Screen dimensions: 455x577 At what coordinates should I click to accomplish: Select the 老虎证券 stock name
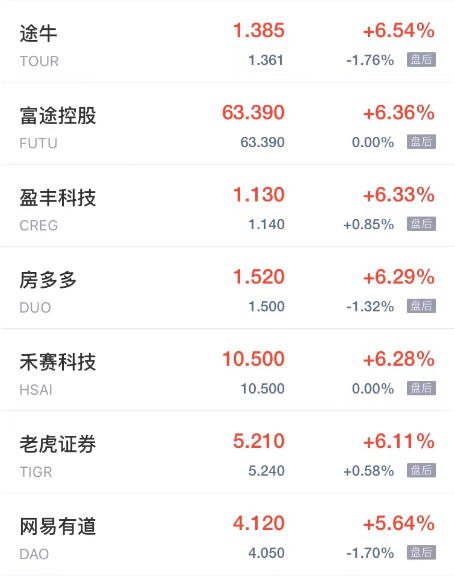pyautogui.click(x=58, y=444)
